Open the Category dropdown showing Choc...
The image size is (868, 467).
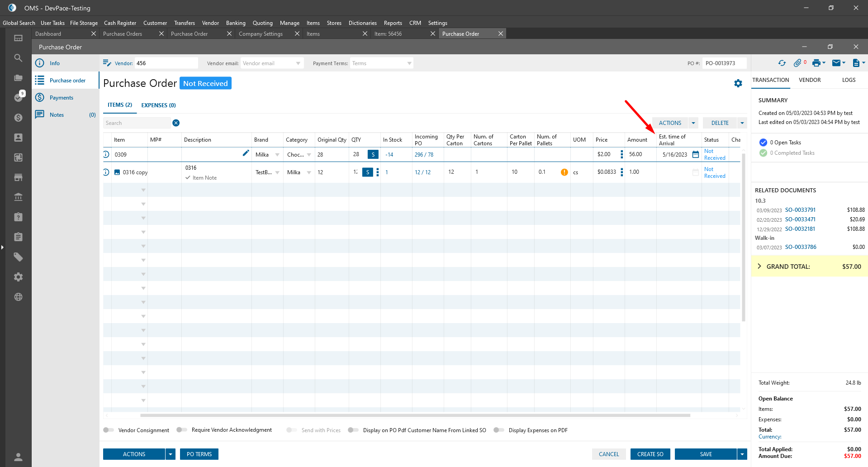309,155
